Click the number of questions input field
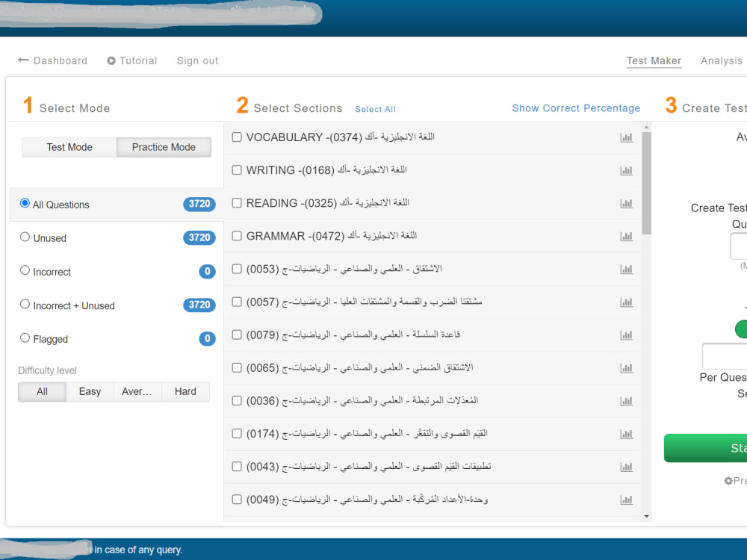The height and width of the screenshot is (560, 747). pos(739,246)
